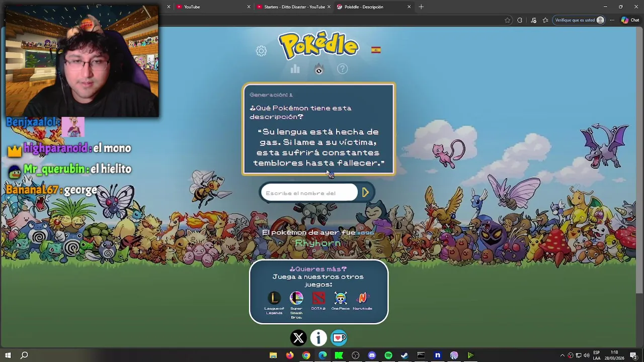Open OBS Studio in the taskbar
This screenshot has height=362, width=644.
click(356, 355)
